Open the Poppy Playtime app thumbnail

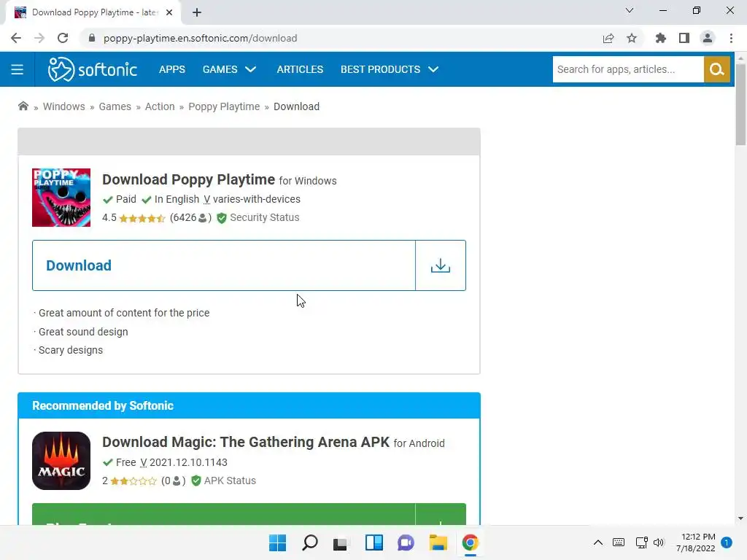tap(61, 197)
